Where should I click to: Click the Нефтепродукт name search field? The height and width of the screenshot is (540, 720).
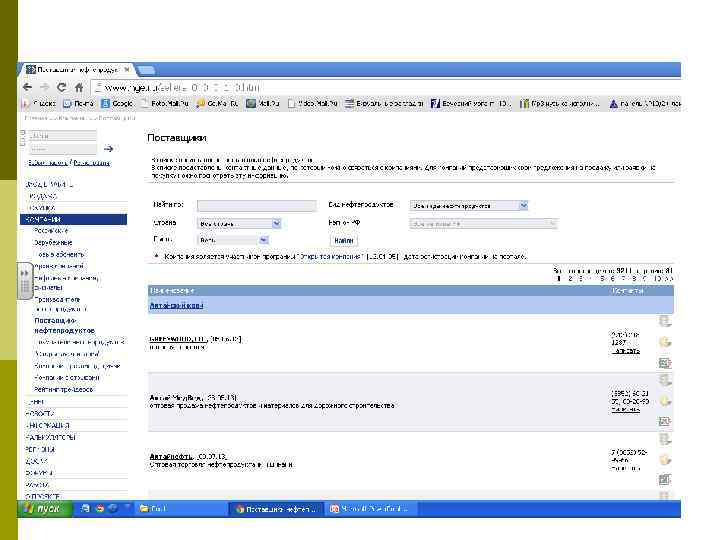click(x=257, y=206)
